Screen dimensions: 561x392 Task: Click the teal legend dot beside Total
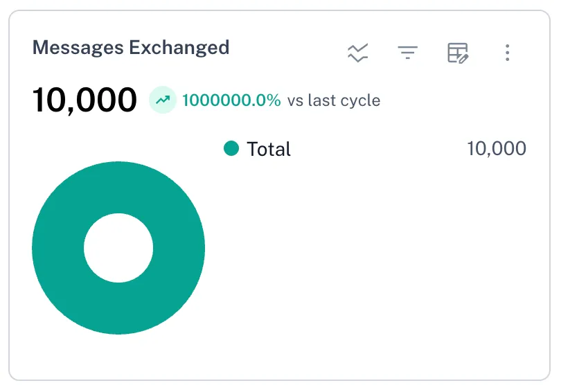pos(231,148)
